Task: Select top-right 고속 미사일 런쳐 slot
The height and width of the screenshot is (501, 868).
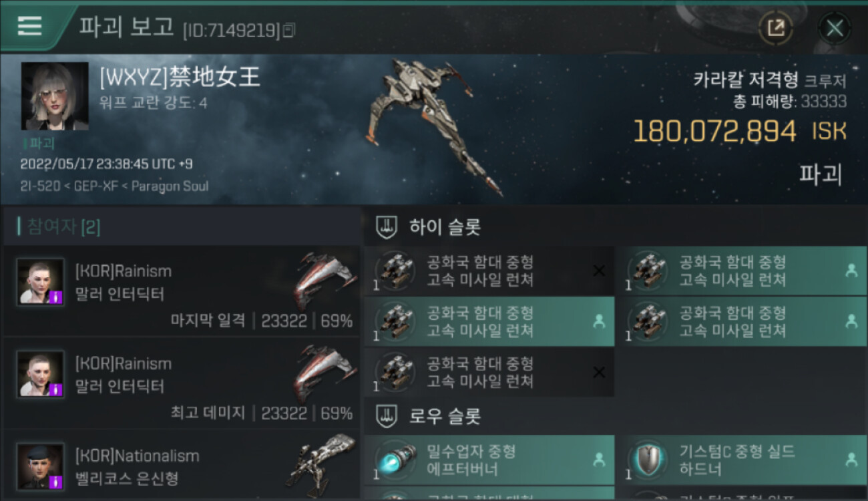Action: click(x=741, y=271)
